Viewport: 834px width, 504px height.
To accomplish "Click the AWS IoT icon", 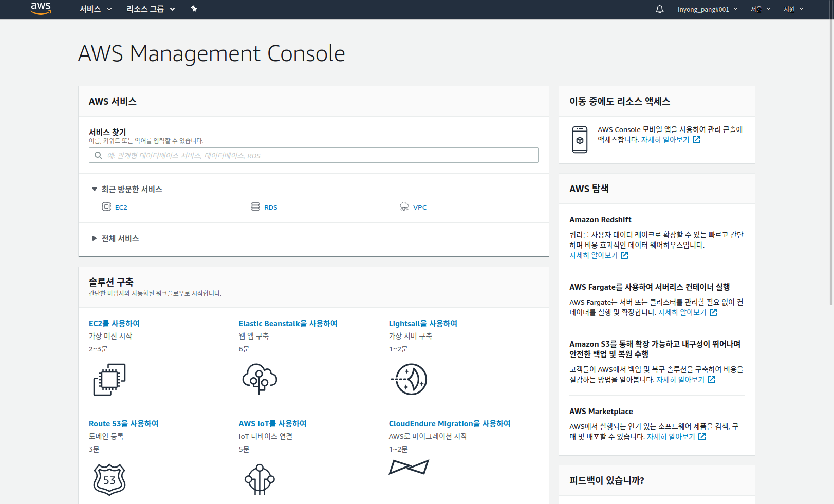I will [260, 479].
